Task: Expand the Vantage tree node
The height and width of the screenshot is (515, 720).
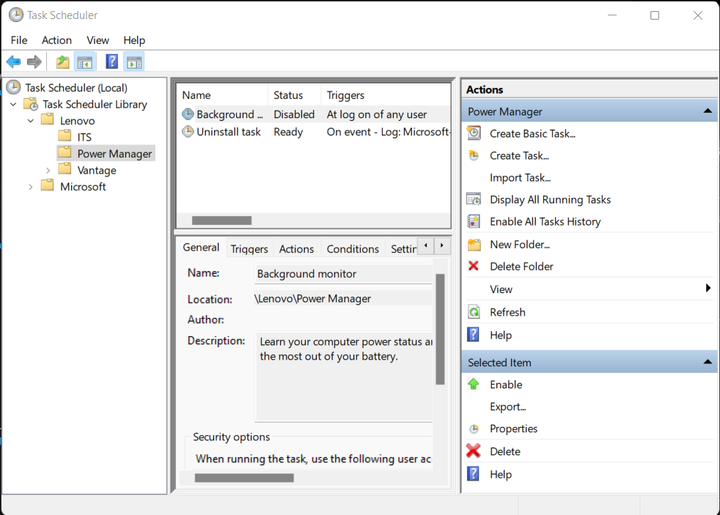Action: coord(48,170)
